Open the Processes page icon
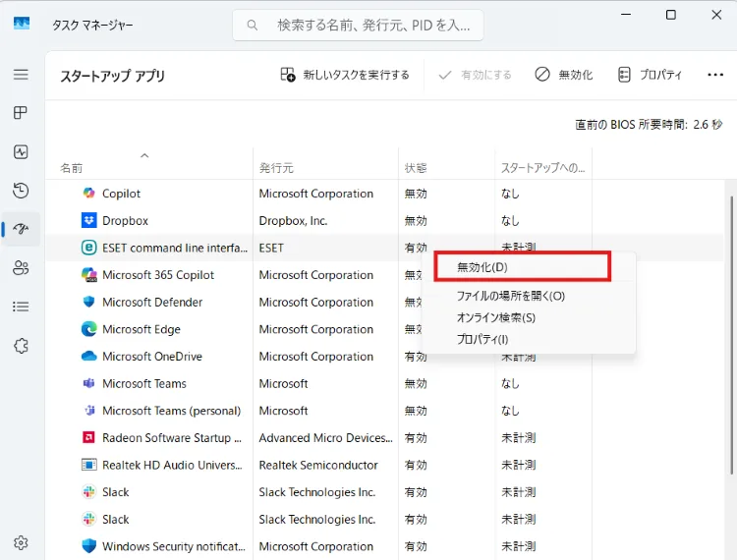The height and width of the screenshot is (560, 737). click(21, 113)
